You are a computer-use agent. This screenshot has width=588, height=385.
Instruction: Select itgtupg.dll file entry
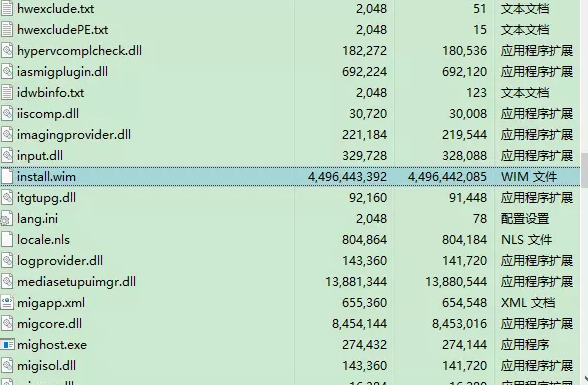pyautogui.click(x=46, y=198)
